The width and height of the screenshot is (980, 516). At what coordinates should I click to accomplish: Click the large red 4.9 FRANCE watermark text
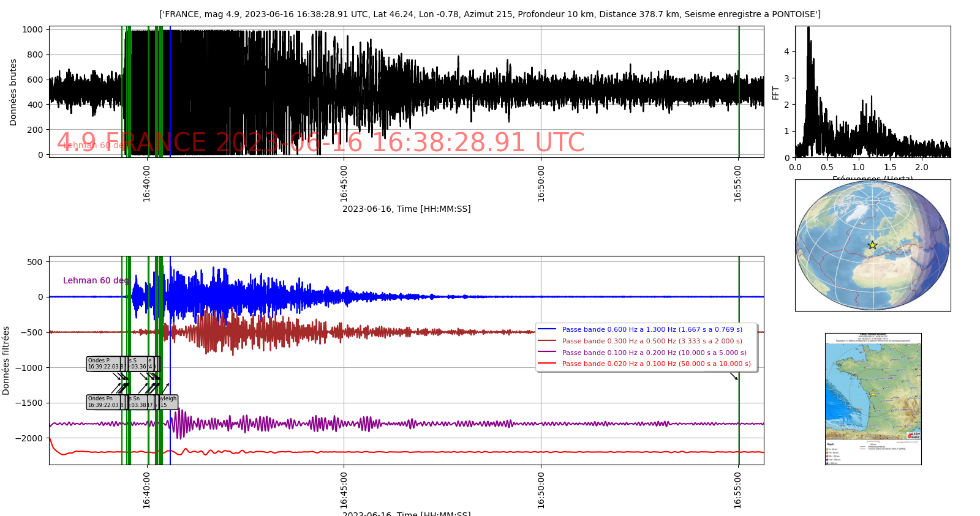320,143
